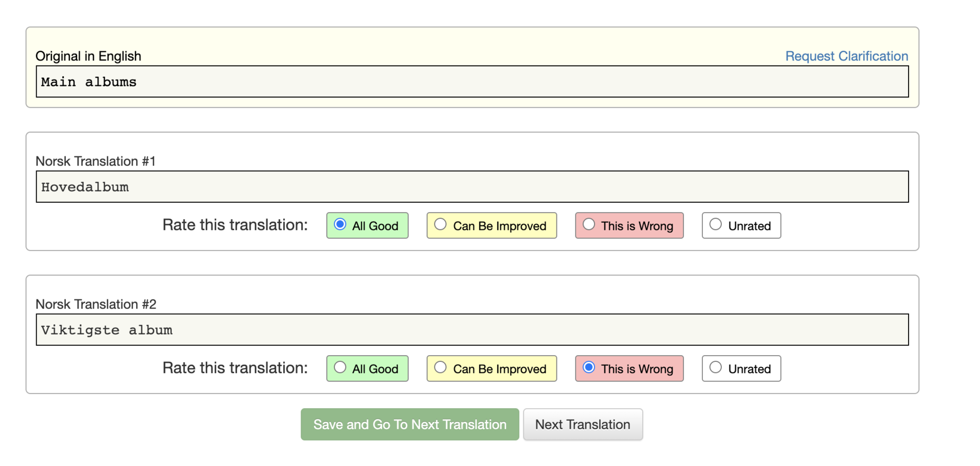Select 'All Good' for Norsk Translation #1
The image size is (980, 466).
click(340, 225)
